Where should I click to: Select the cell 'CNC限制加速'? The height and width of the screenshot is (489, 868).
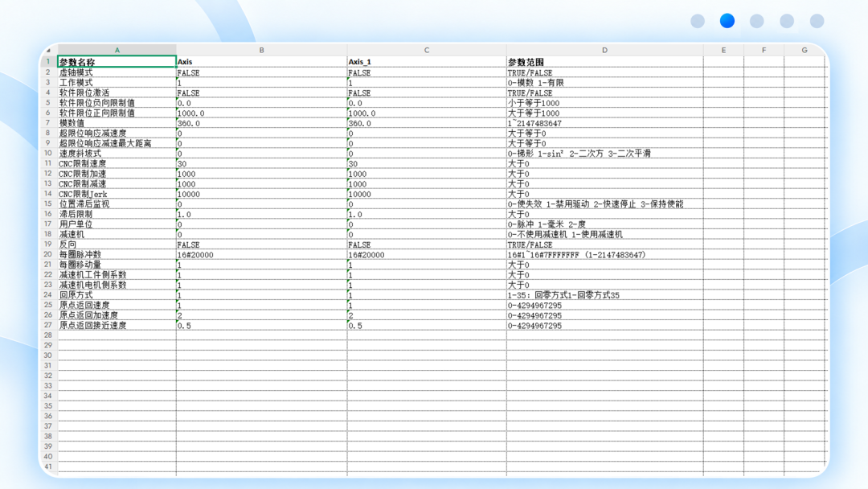pyautogui.click(x=117, y=174)
